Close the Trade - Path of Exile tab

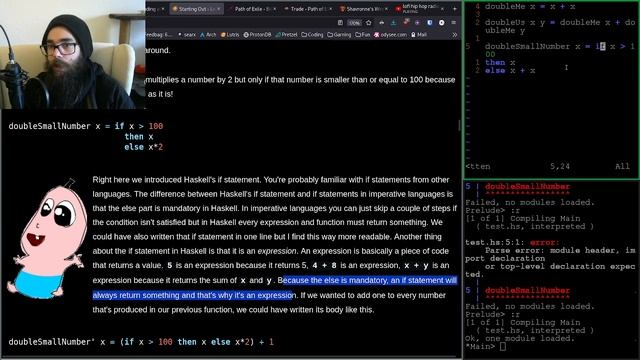click(x=330, y=9)
